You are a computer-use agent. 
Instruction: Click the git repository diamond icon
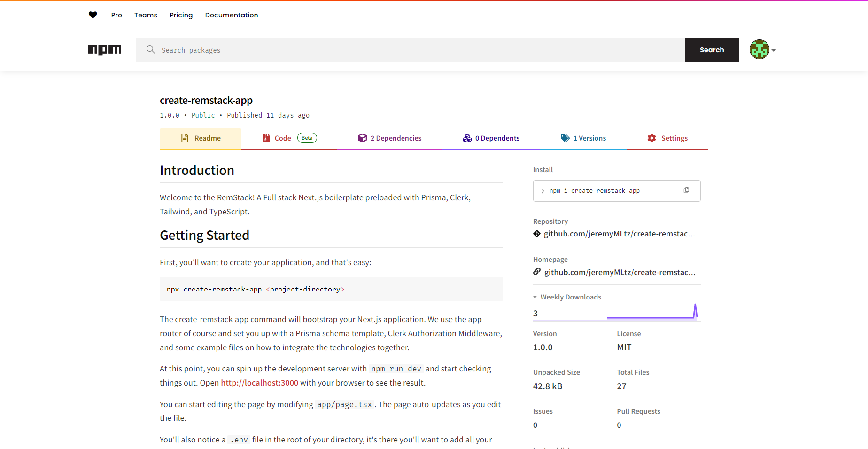tap(537, 234)
